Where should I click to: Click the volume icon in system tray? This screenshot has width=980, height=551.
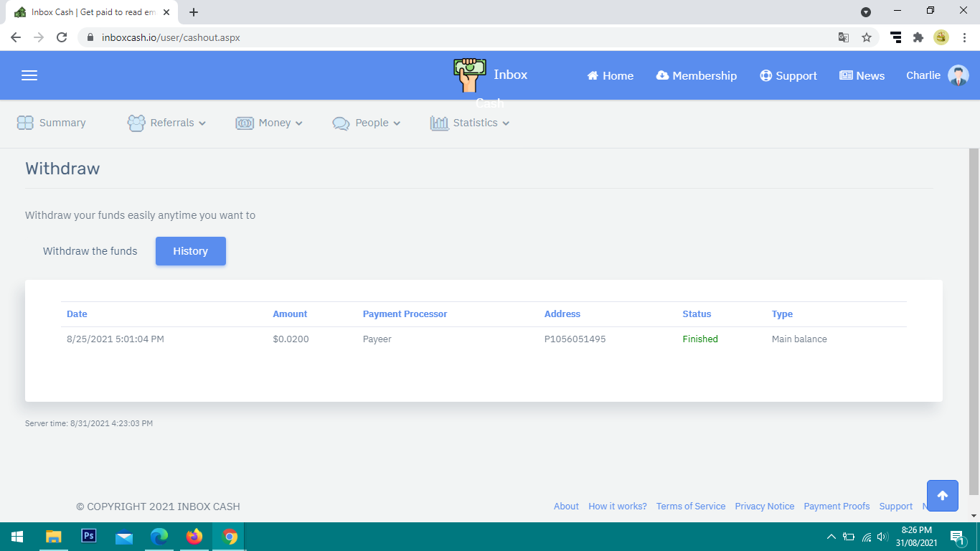883,537
